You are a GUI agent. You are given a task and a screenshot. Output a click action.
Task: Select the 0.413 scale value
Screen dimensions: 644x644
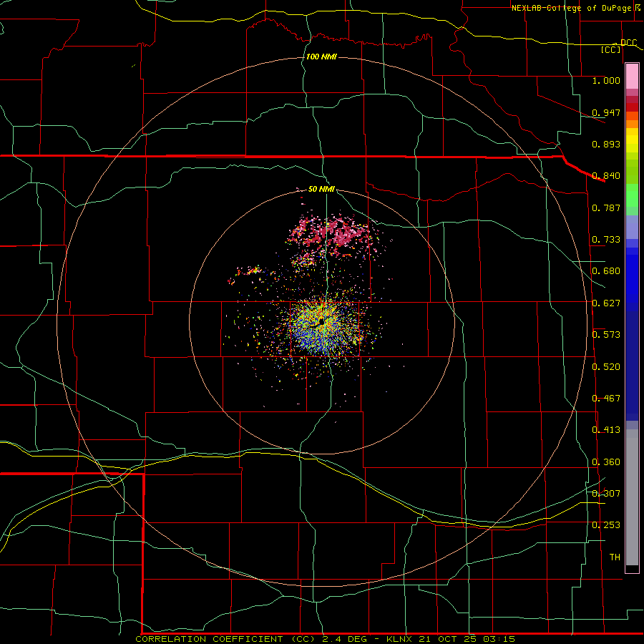606,430
